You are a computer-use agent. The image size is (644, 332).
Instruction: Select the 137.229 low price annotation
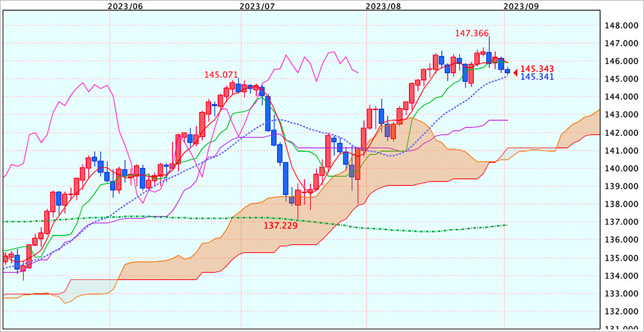[x=282, y=226]
